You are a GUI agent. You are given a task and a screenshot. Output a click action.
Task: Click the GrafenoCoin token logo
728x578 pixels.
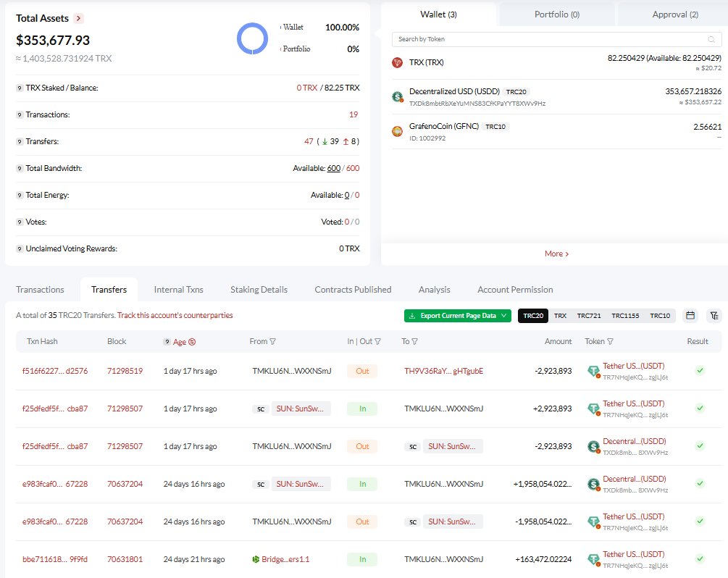click(x=398, y=131)
